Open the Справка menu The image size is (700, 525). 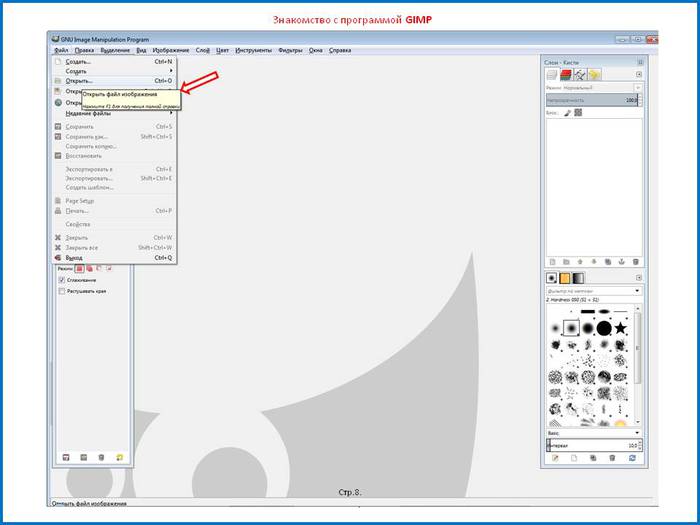340,50
